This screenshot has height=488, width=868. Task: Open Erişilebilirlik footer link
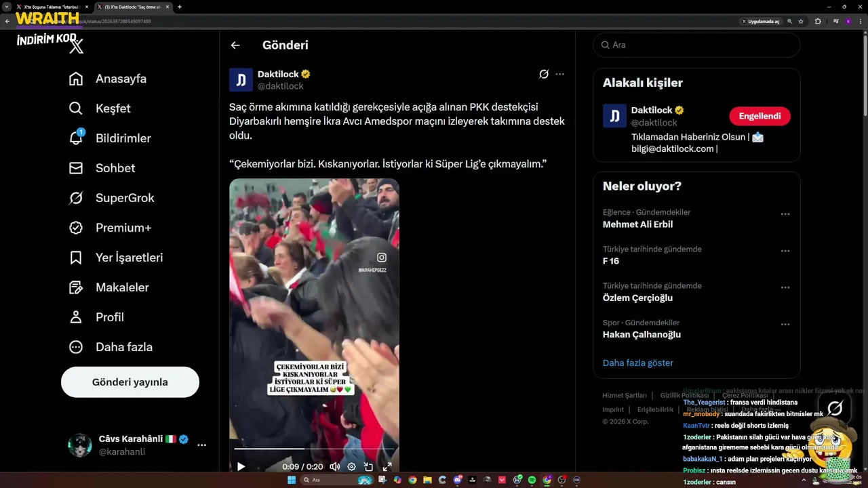(655, 409)
